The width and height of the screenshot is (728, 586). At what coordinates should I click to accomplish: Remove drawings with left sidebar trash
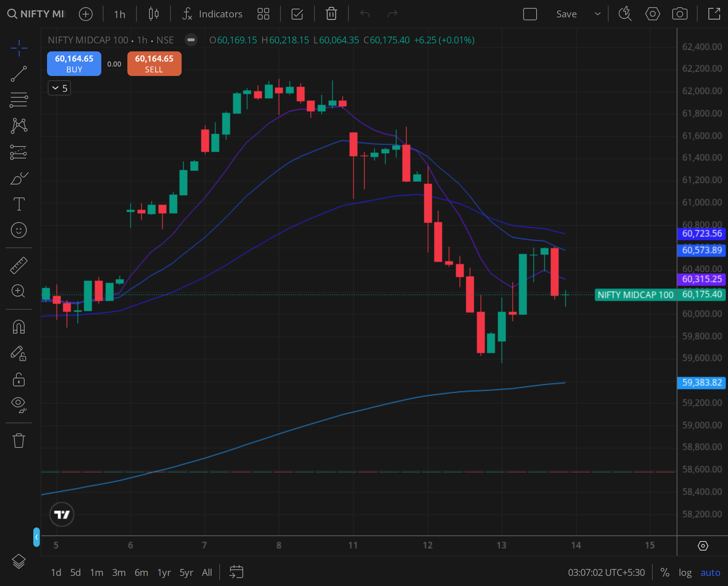pos(19,440)
